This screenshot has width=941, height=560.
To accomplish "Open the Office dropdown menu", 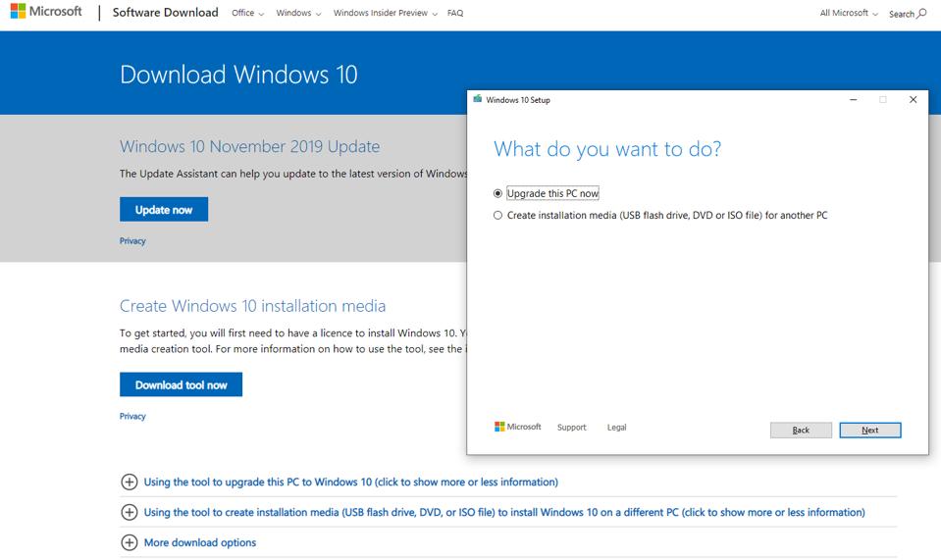I will (247, 14).
